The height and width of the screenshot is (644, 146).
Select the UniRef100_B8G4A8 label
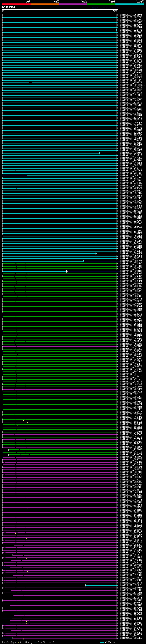(x=131, y=274)
